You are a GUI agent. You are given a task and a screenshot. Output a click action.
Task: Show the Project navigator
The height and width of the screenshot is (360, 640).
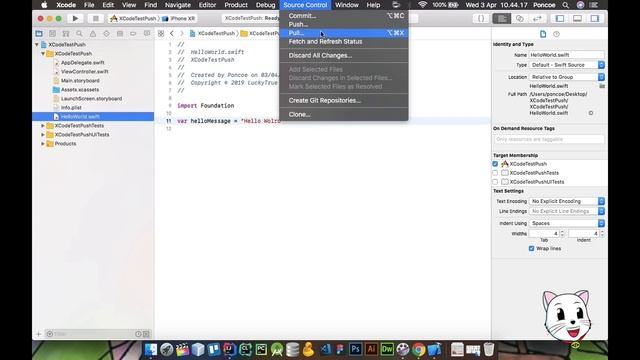click(39, 33)
